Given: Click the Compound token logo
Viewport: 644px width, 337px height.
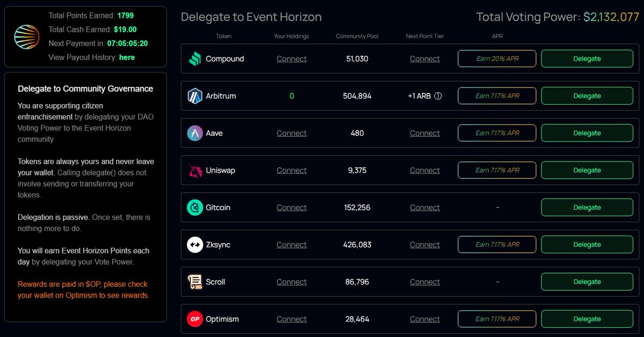Looking at the screenshot, I should [195, 58].
